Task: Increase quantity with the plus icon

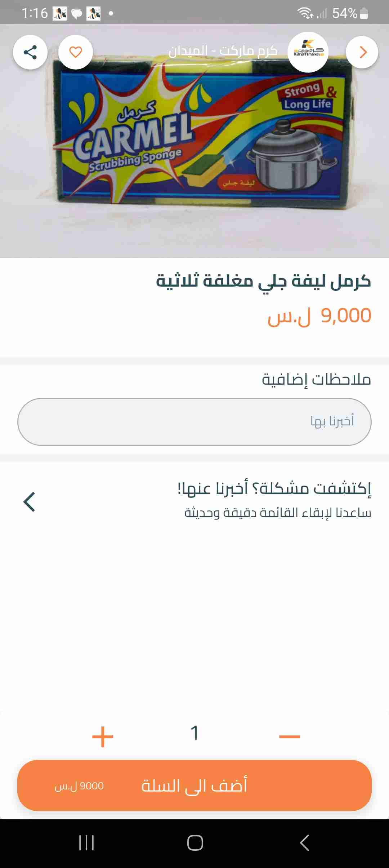Action: [103, 736]
